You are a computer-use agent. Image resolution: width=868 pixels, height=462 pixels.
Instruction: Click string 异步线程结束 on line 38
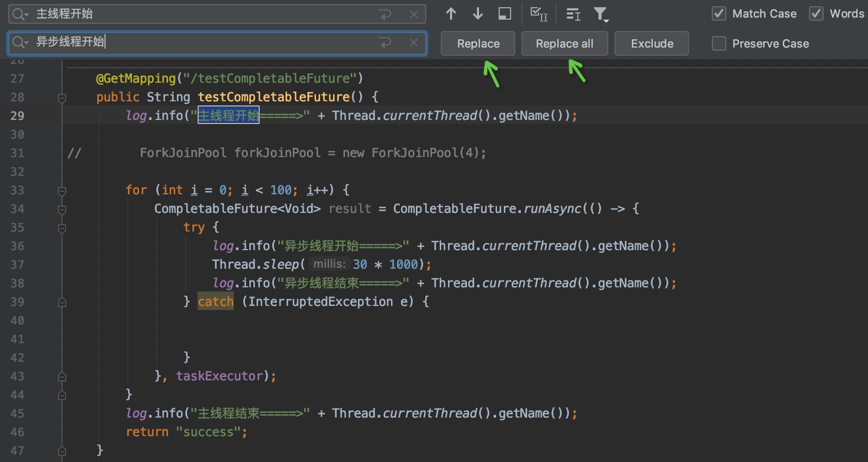pos(322,283)
